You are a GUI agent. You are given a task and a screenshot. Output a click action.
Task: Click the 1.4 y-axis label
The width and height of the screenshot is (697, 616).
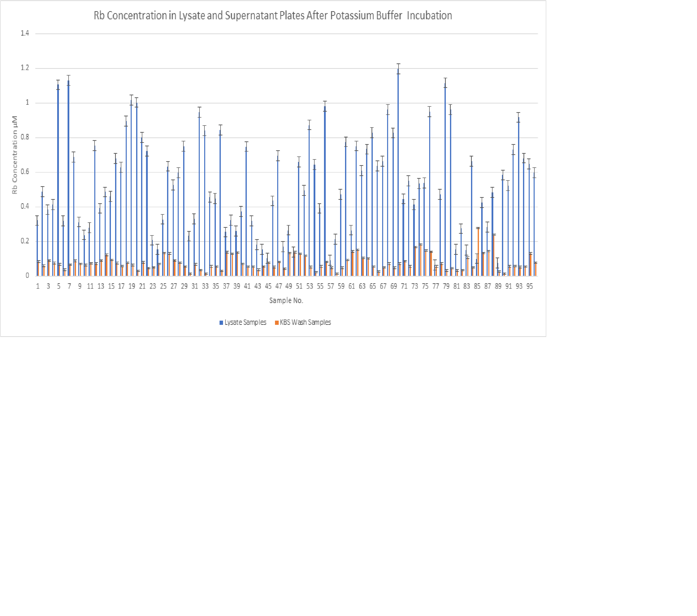click(x=25, y=33)
